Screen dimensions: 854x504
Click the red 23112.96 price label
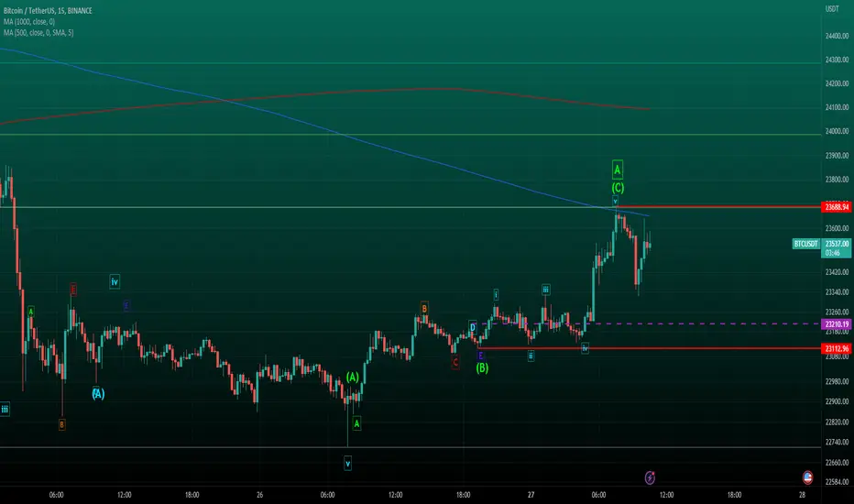(x=838, y=349)
